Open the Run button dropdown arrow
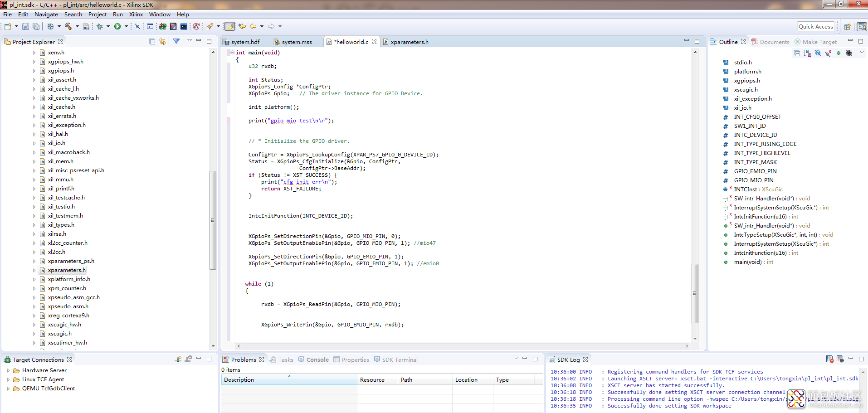The image size is (868, 413). click(126, 27)
